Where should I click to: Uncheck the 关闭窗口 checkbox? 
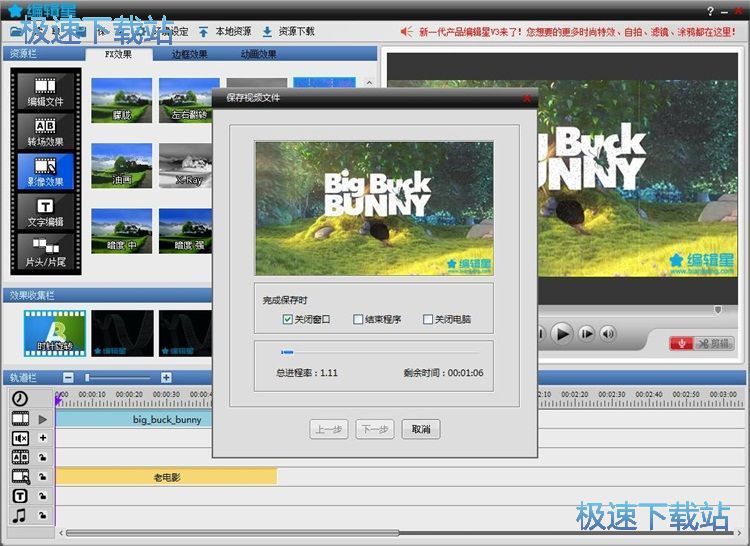point(287,319)
